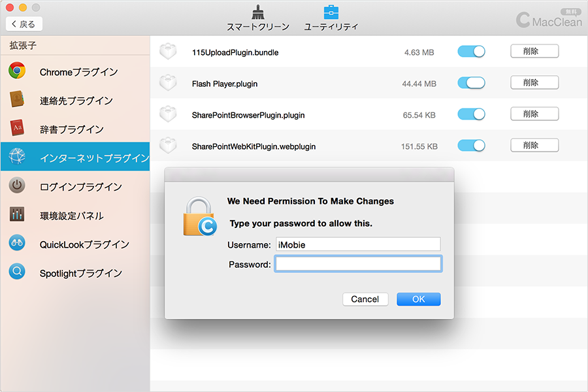This screenshot has width=588, height=392.
Task: Click the 115UploadPlugin.bundle brick icon
Action: point(168,52)
